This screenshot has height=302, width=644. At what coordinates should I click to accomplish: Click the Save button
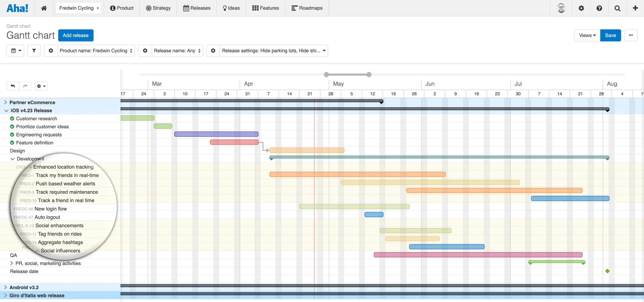610,35
